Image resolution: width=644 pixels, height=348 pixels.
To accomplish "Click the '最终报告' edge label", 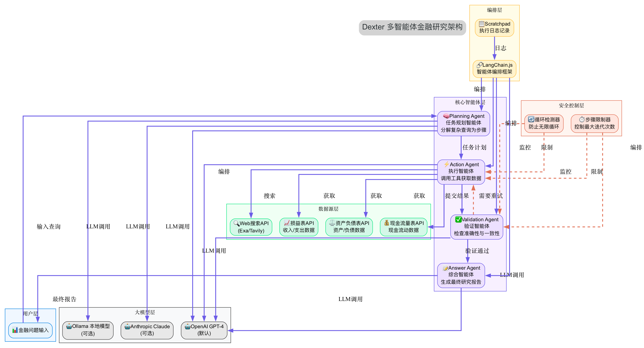I will [64, 299].
